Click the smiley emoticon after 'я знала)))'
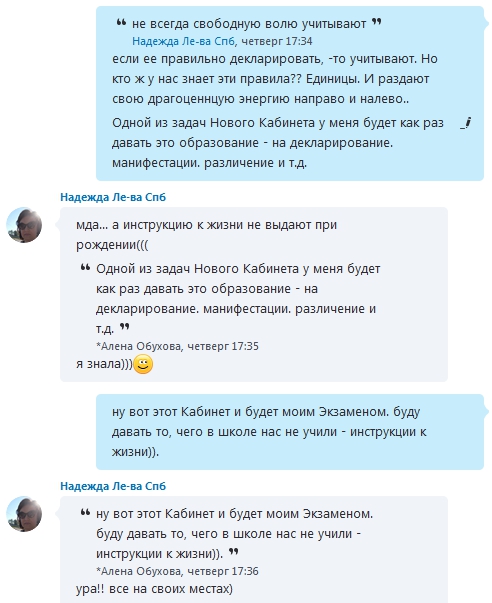492x603 pixels. pyautogui.click(x=143, y=364)
